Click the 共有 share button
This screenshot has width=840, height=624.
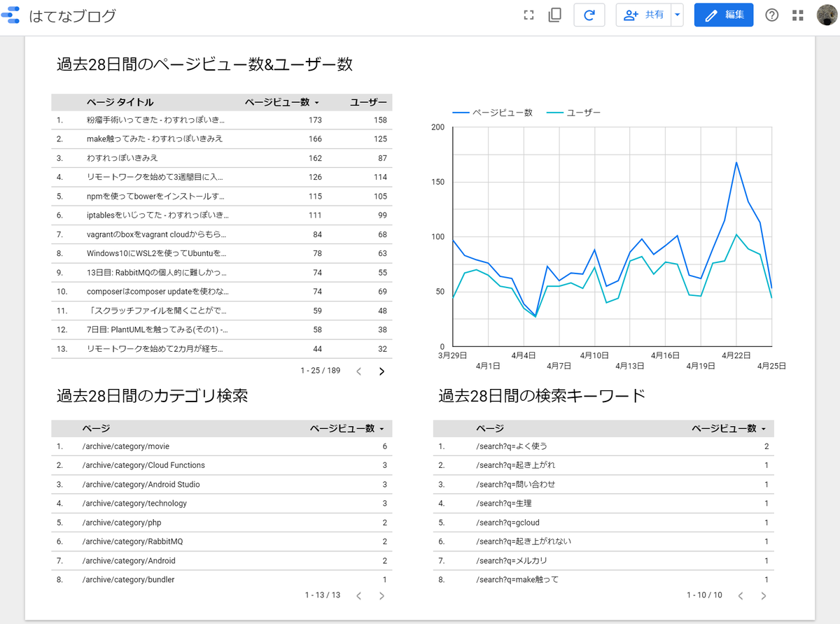point(643,15)
